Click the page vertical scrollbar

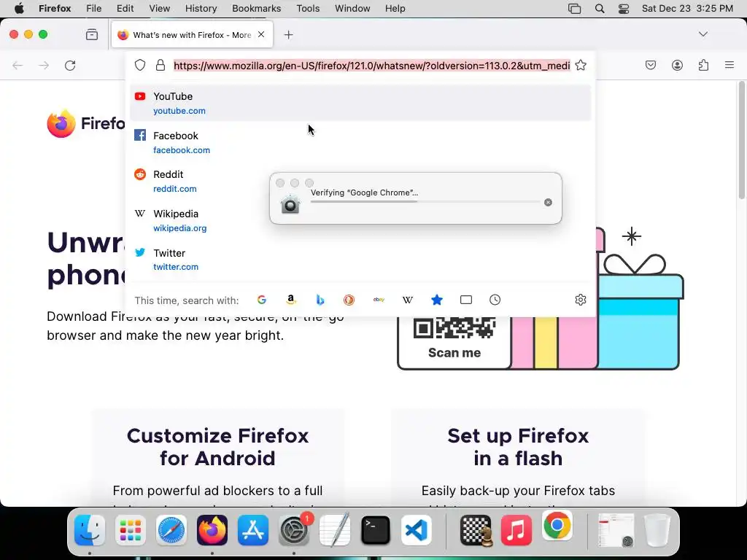(x=742, y=141)
